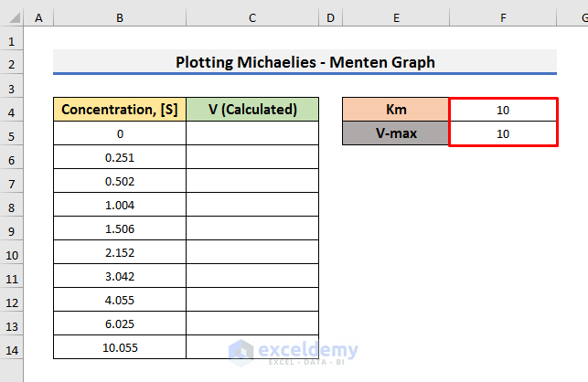
Task: Select row 4 header
Action: coord(12,111)
